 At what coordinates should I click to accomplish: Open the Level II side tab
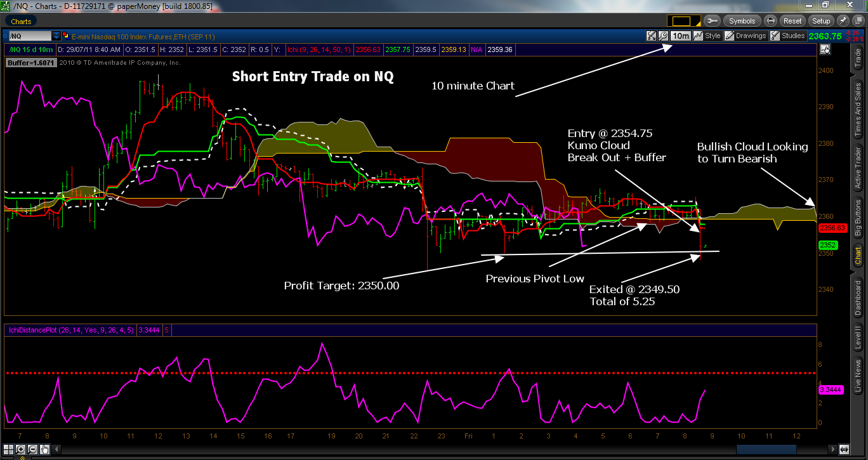(x=858, y=338)
